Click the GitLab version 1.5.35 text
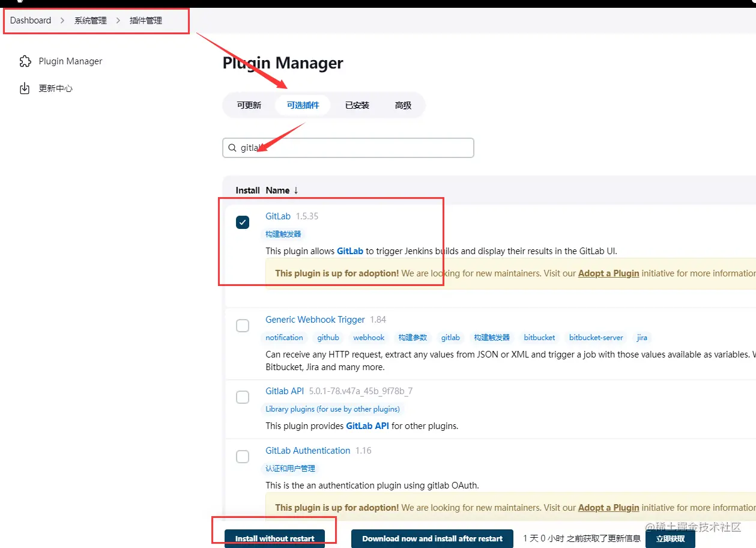756x548 pixels. point(307,216)
